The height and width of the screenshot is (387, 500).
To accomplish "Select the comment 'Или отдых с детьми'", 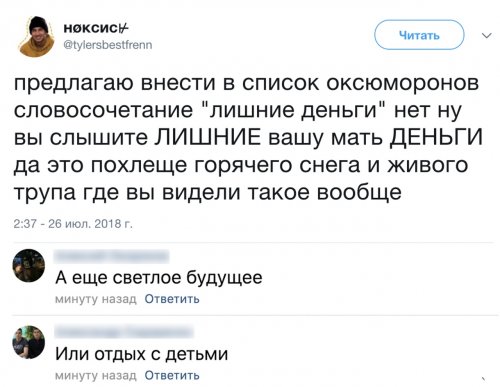I will pyautogui.click(x=142, y=354).
